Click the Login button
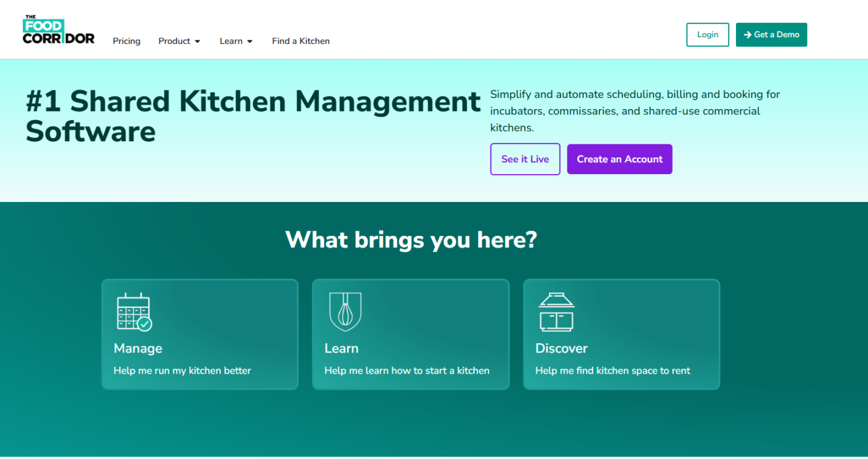 707,35
